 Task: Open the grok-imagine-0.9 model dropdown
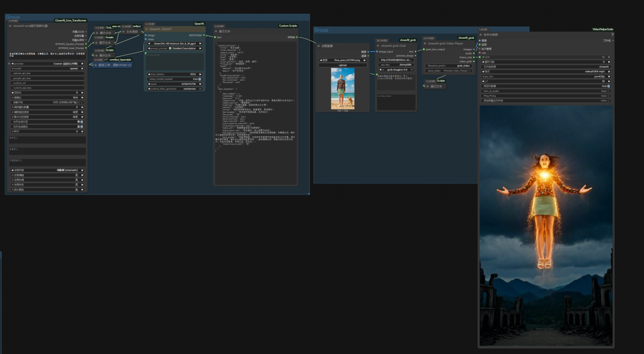(396, 70)
